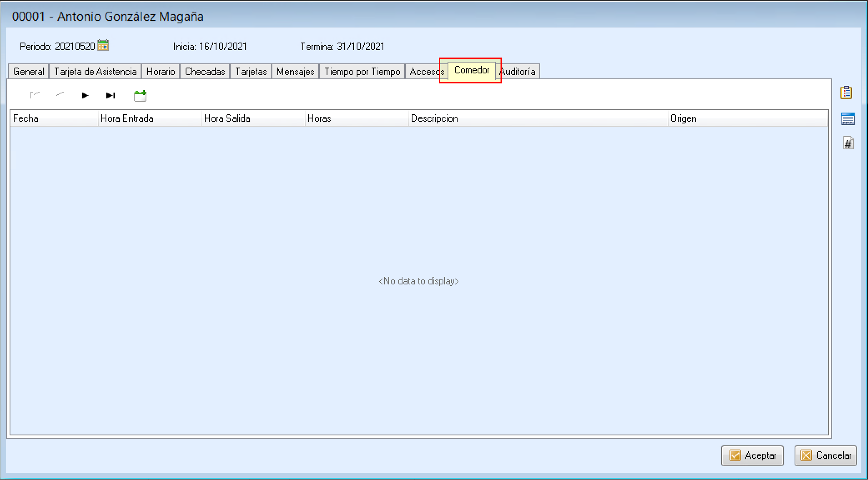The image size is (868, 480).
Task: Jump to last record arrow
Action: click(x=111, y=95)
